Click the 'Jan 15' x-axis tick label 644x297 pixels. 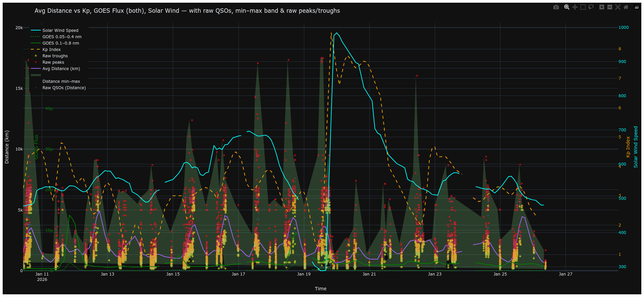point(173,274)
